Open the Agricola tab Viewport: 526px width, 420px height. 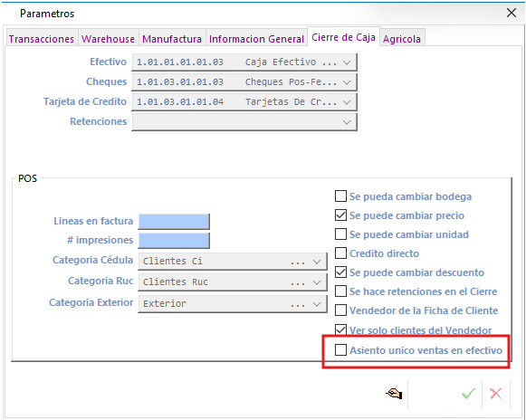pyautogui.click(x=402, y=39)
